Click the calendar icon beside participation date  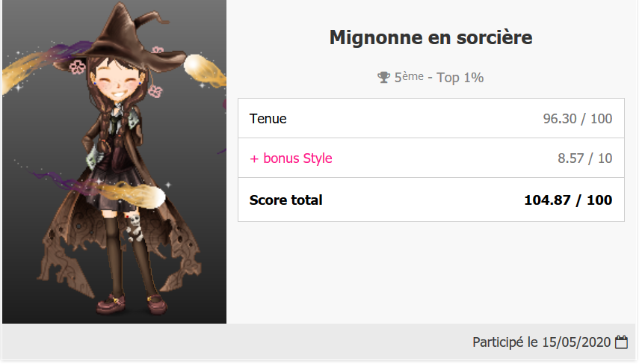click(x=621, y=342)
